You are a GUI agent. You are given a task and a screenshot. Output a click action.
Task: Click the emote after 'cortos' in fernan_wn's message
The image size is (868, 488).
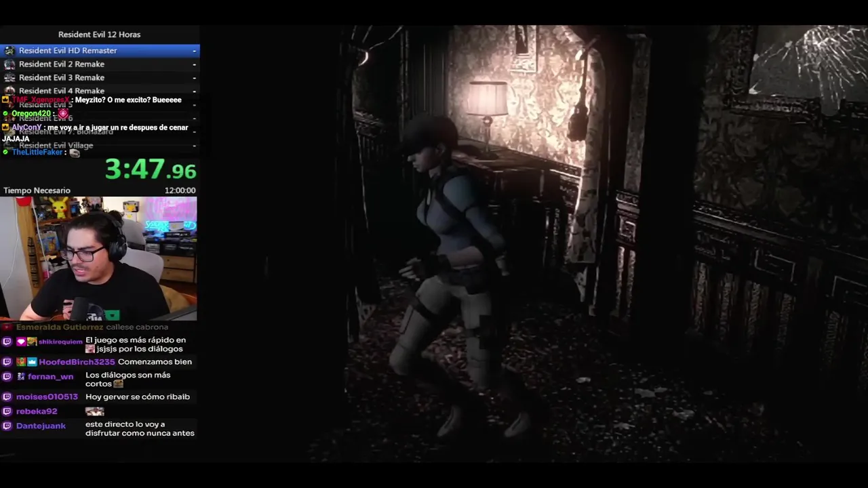119,384
